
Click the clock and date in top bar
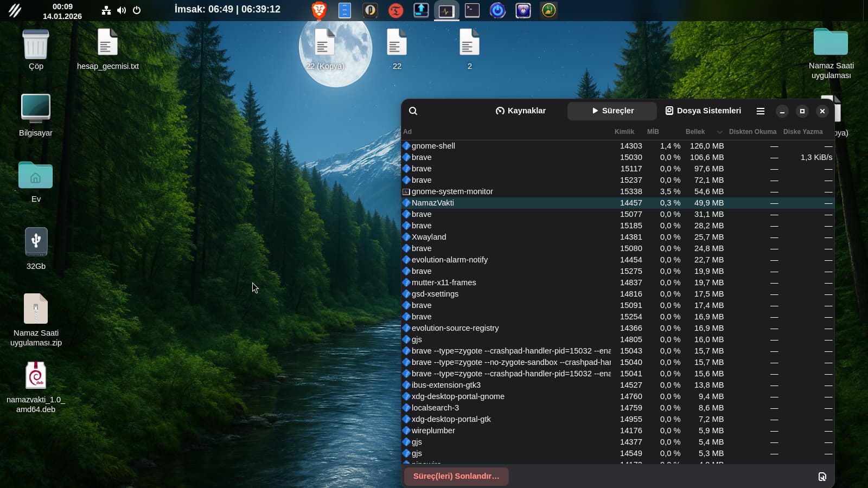coord(62,11)
